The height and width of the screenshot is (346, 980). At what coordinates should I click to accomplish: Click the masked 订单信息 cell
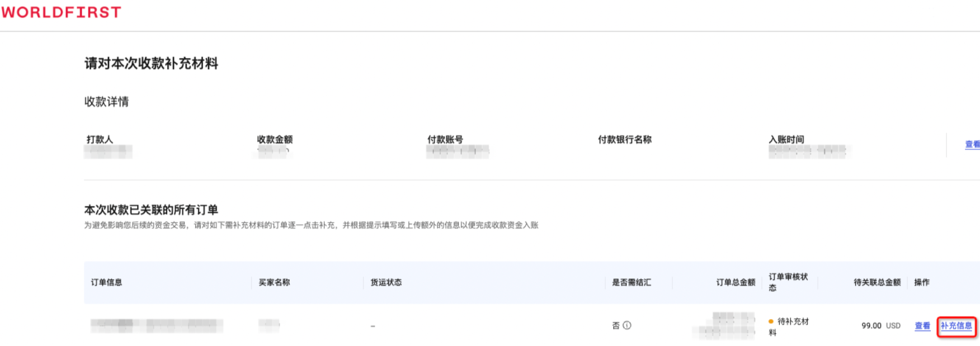click(157, 325)
